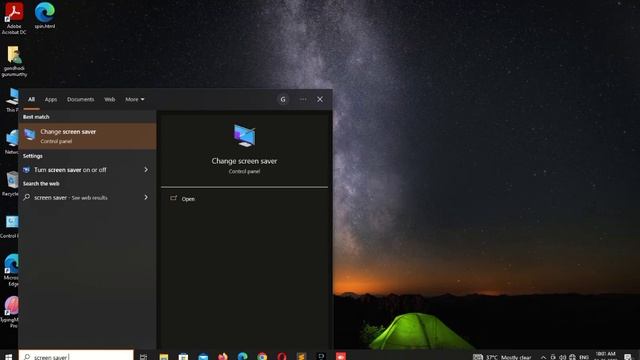Screen dimensions: 640x360
Task: Click the search magnifier icon beside web result
Action: [x=27, y=197]
